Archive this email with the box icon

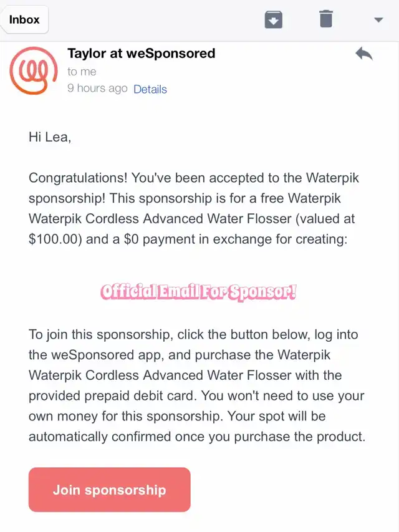tap(274, 19)
